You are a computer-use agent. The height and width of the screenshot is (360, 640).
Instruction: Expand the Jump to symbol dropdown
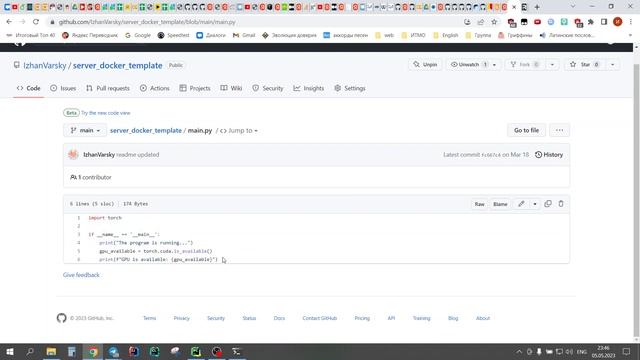click(x=239, y=131)
